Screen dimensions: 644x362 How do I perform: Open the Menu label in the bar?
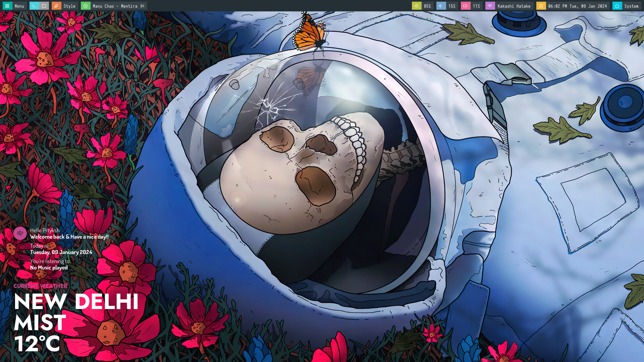coord(19,6)
